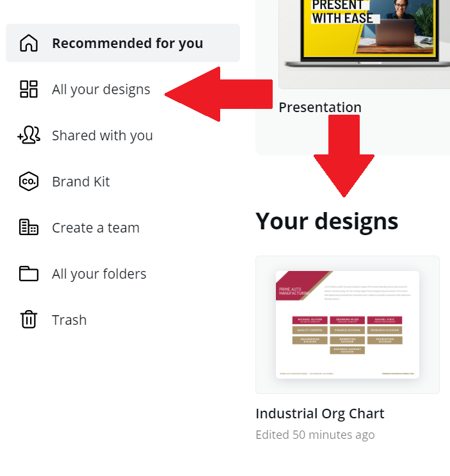This screenshot has height=476, width=450.
Task: Click the Brand Kit hexagon icon
Action: tap(29, 181)
